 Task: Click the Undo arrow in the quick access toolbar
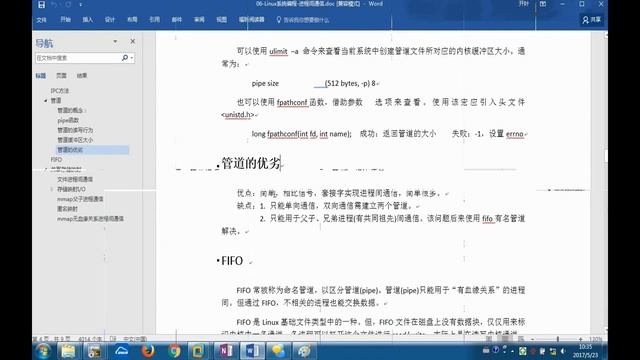point(54,4)
